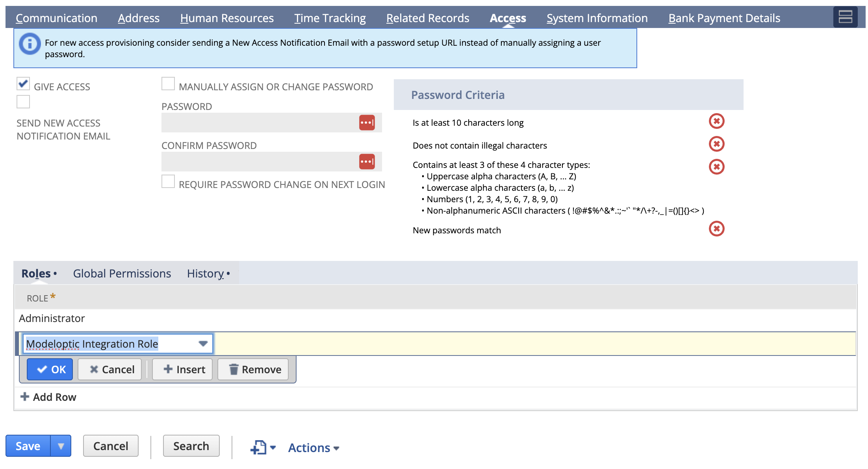
Task: Click the password manager icon in Confirm Password field
Action: click(x=367, y=162)
